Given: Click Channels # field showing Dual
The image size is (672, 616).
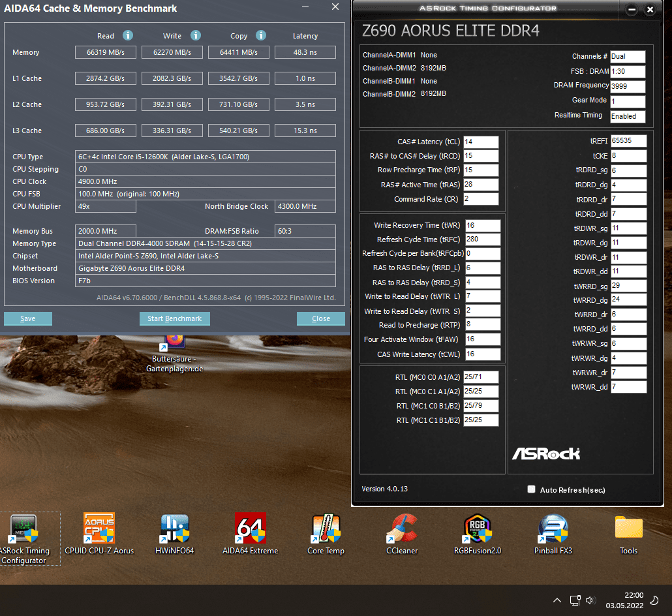Looking at the screenshot, I should pos(628,56).
